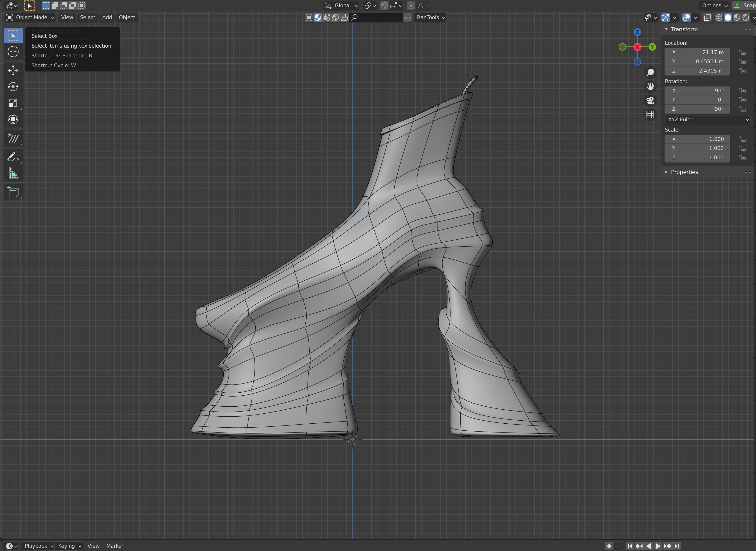Expand the Properties panel
The width and height of the screenshot is (756, 551).
[666, 172]
